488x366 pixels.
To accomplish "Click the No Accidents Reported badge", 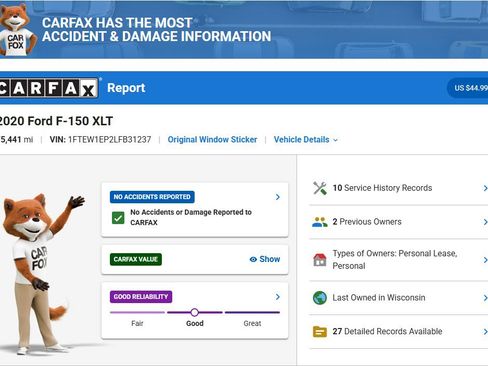I will (x=152, y=197).
